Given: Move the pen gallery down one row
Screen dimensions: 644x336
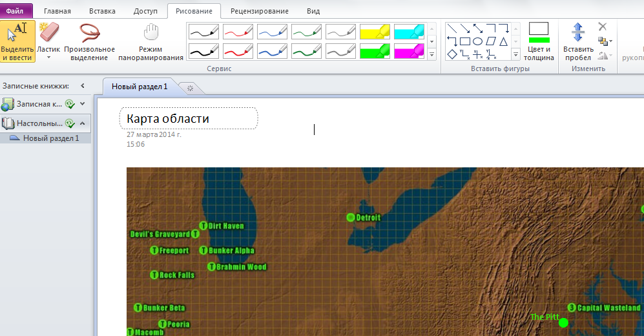Looking at the screenshot, I should tap(431, 41).
